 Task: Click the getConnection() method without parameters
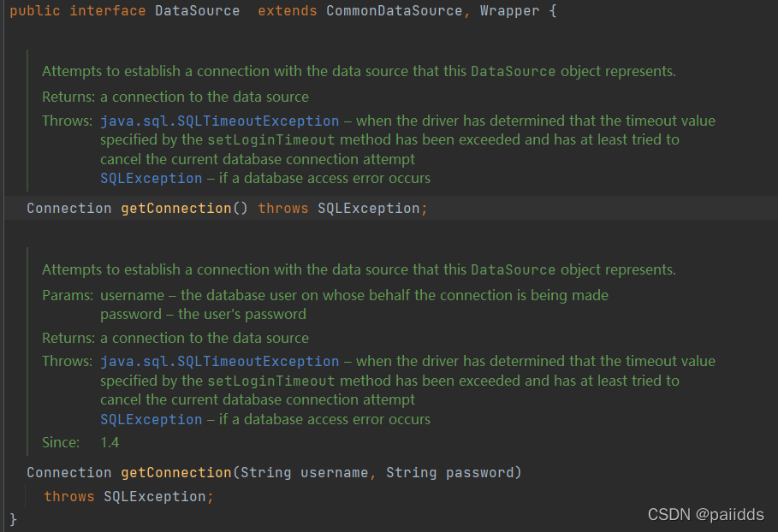184,208
